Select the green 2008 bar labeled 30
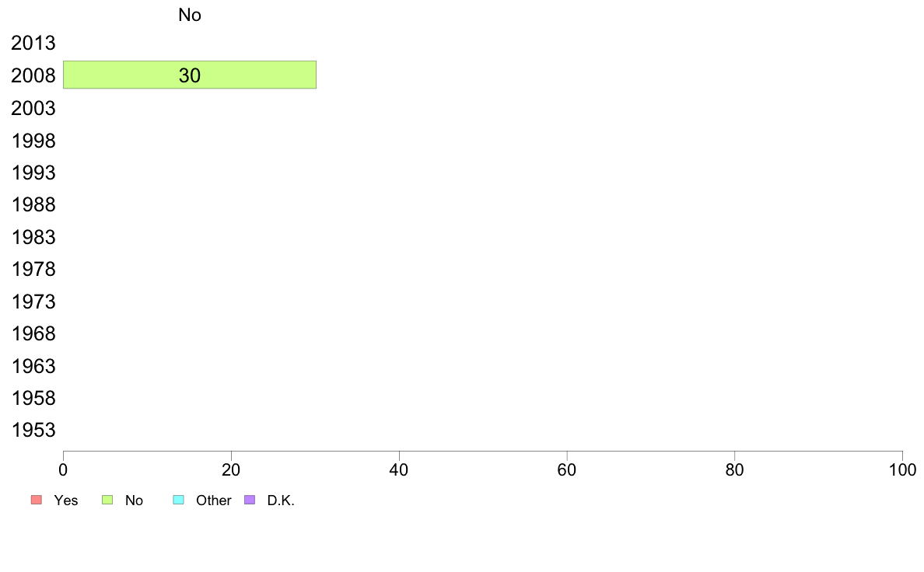 (190, 75)
